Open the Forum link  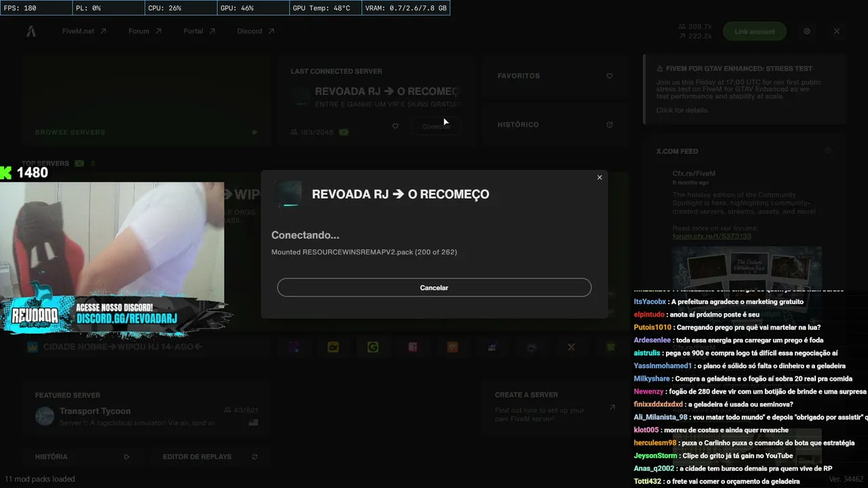[145, 31]
